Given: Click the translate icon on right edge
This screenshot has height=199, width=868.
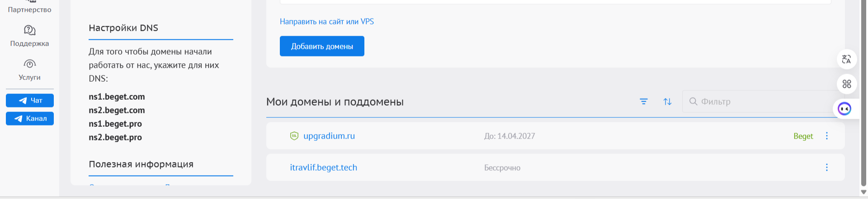Looking at the screenshot, I should [x=847, y=59].
